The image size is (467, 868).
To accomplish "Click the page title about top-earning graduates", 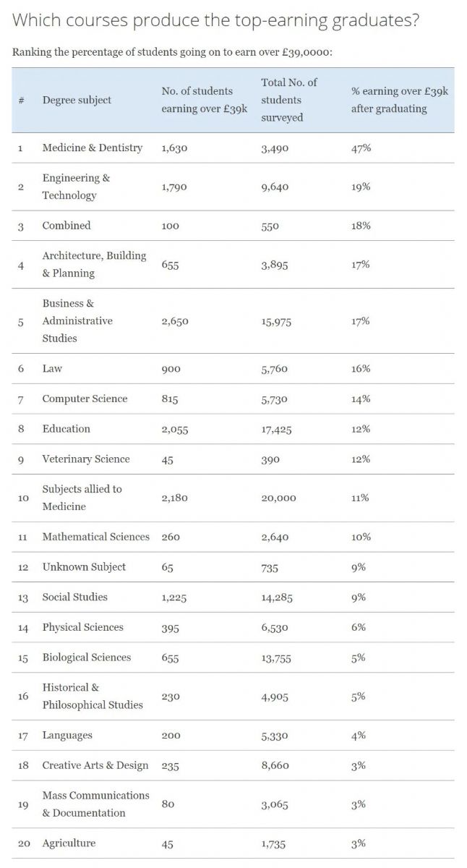I will [x=216, y=21].
